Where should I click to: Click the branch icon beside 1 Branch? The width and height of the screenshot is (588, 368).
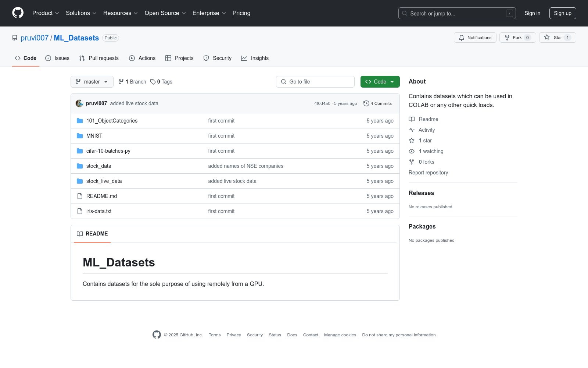coord(121,82)
